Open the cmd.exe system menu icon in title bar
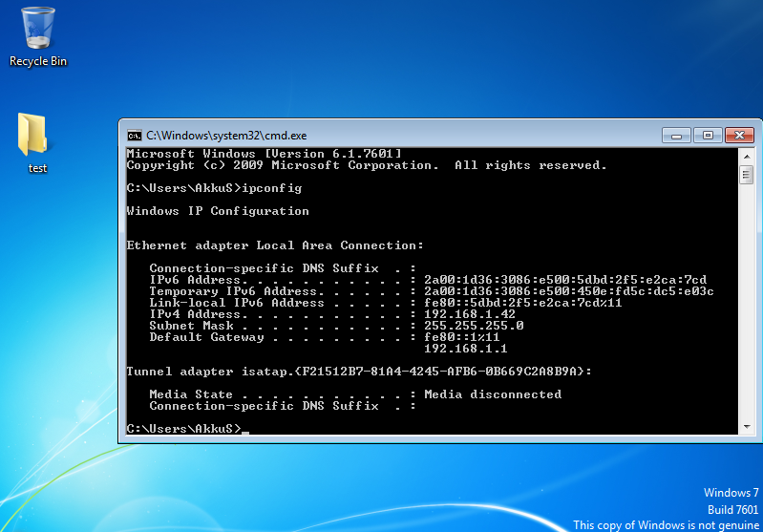Image resolution: width=763 pixels, height=532 pixels. point(135,136)
